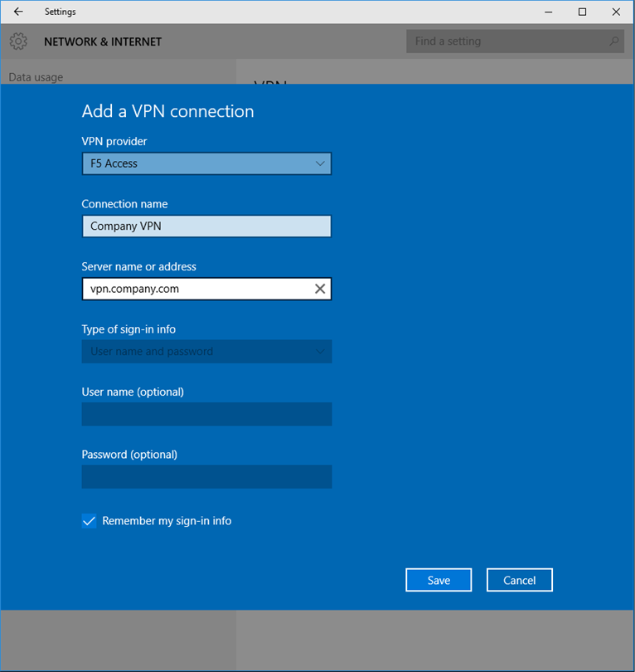
Task: Click the Find a setting search box
Action: pyautogui.click(x=515, y=41)
